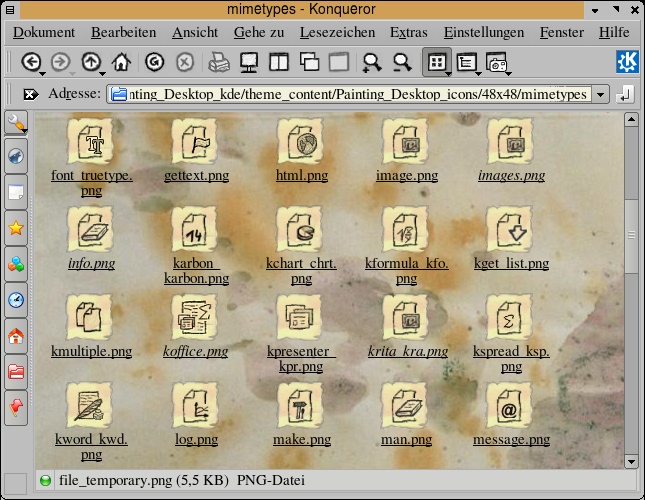
Task: Switch to icon view mode
Action: 436,62
